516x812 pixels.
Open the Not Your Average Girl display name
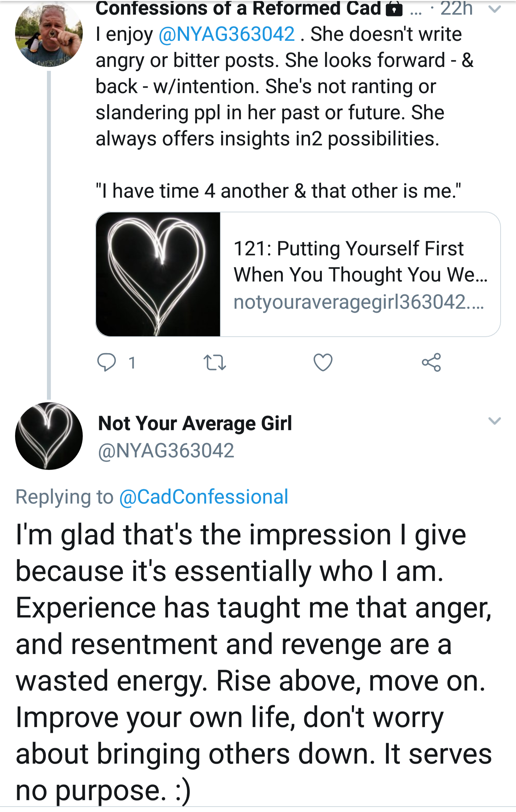195,423
